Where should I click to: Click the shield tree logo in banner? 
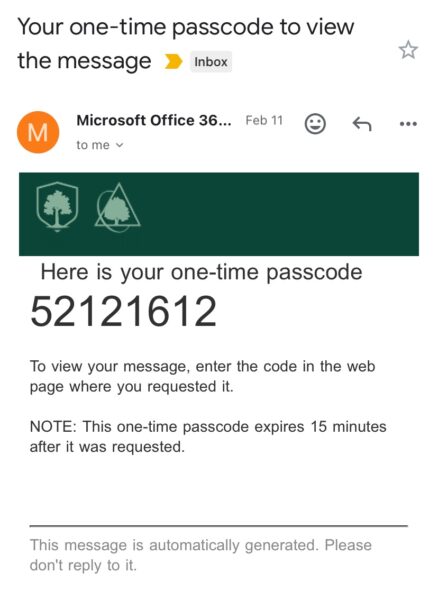57,207
